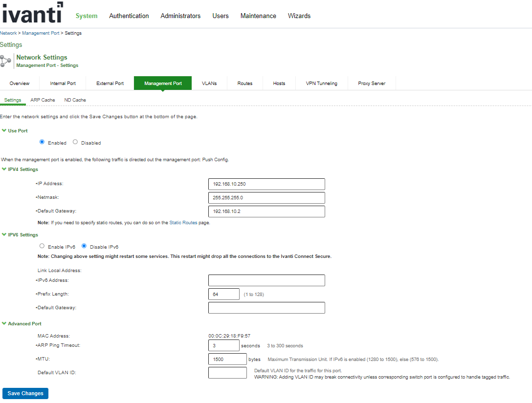Open the ARP Cache sub-tab
The image size is (532, 403).
tap(43, 100)
